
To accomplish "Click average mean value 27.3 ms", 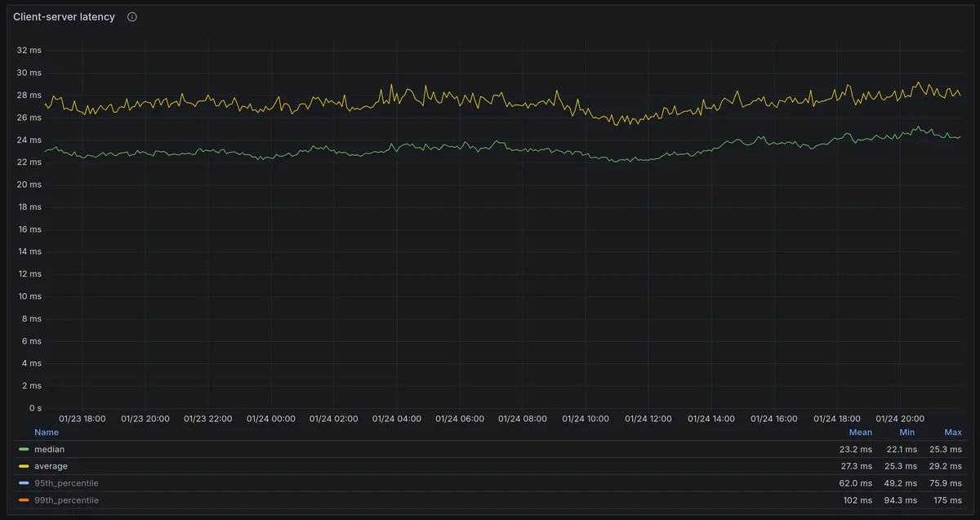I will [x=855, y=466].
